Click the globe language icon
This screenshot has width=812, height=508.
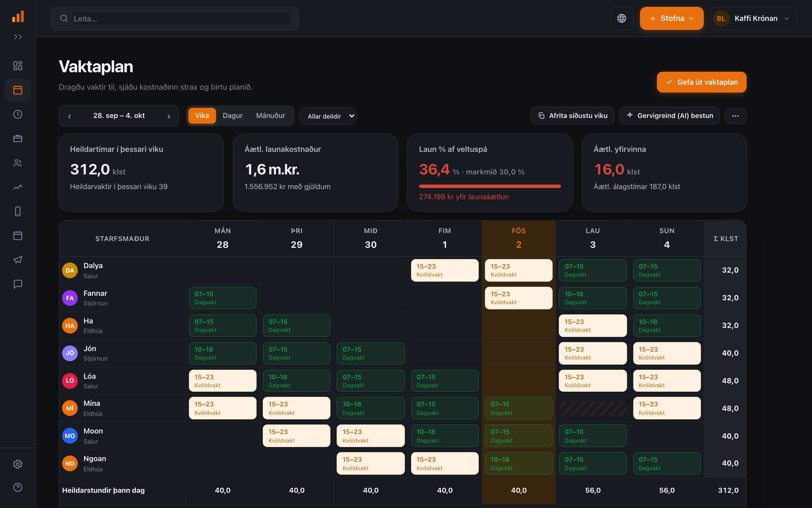point(621,18)
